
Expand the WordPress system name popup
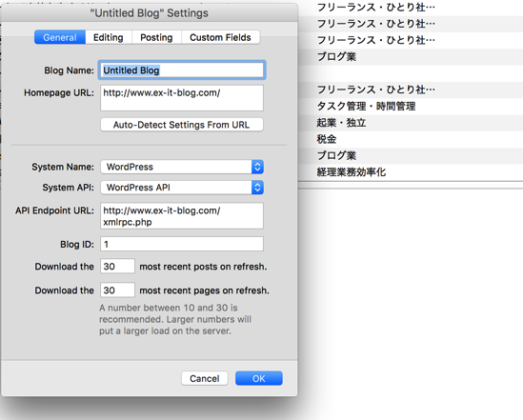coord(182,167)
